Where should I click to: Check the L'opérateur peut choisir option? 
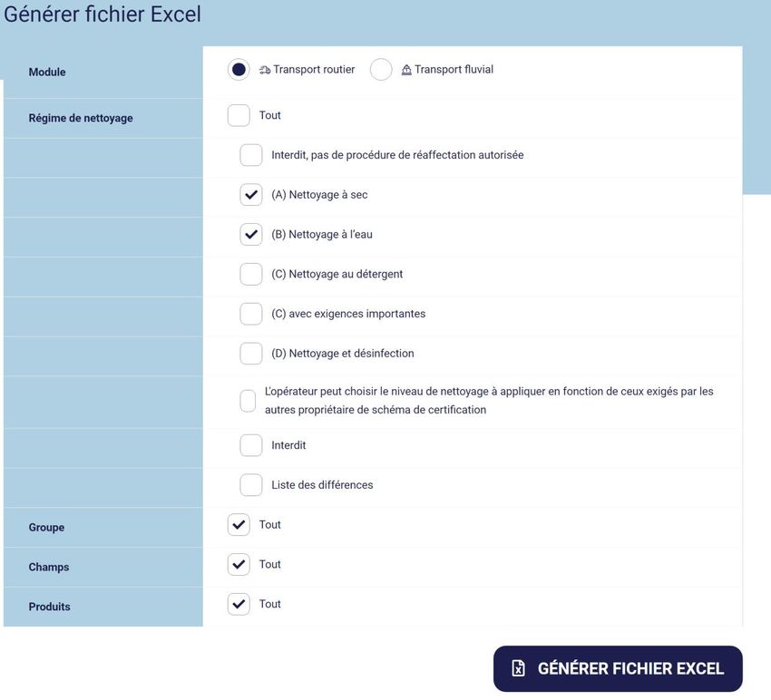click(248, 401)
